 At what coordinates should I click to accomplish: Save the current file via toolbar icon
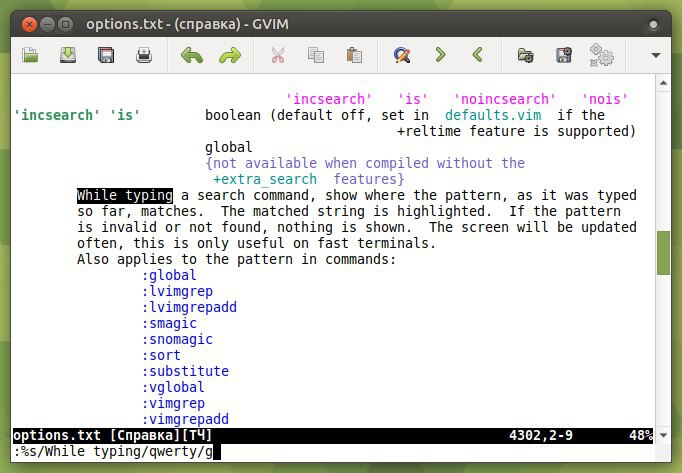tap(68, 55)
